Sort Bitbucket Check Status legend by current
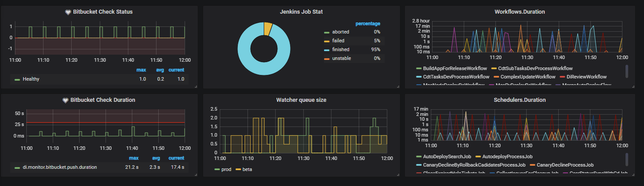Image resolution: width=644 pixels, height=186 pixels. pyautogui.click(x=176, y=70)
